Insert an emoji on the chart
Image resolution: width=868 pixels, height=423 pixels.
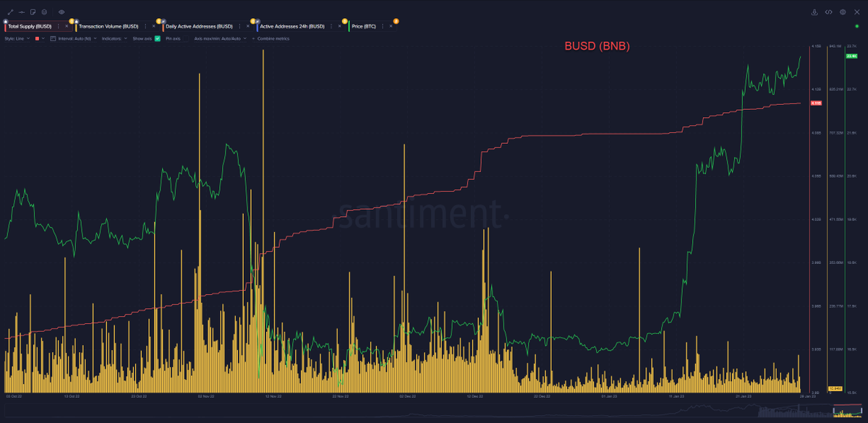(x=44, y=12)
